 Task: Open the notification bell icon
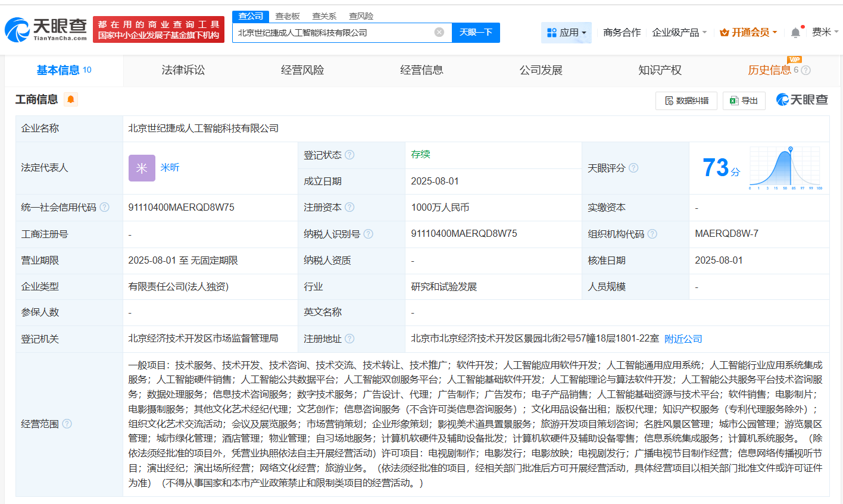[795, 33]
